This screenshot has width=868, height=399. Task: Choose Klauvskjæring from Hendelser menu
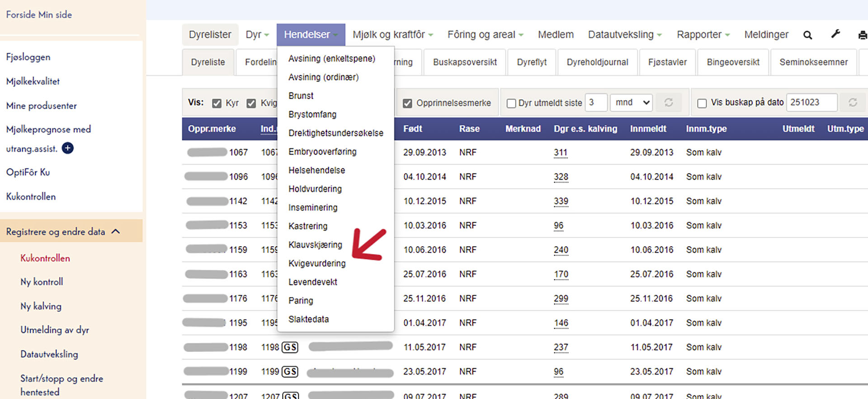tap(316, 244)
